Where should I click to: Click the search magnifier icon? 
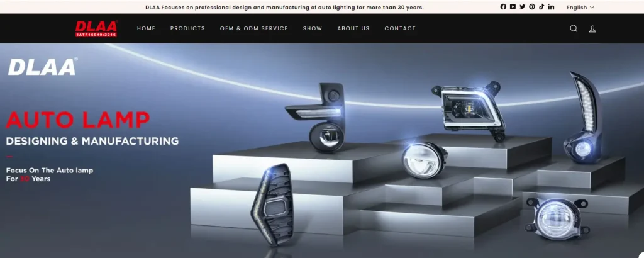(574, 28)
